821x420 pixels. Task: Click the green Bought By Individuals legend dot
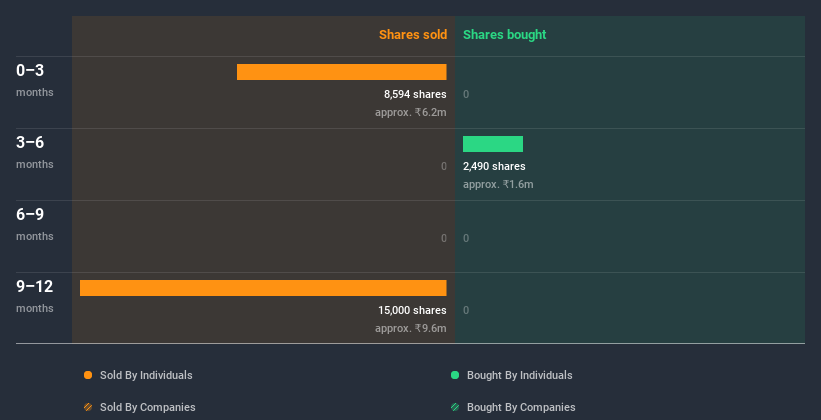click(x=455, y=375)
